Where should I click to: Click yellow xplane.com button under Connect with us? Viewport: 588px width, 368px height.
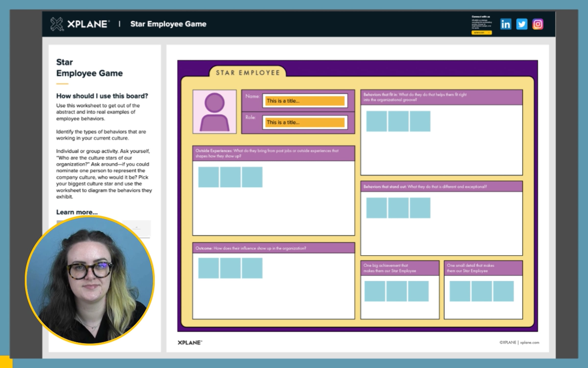tap(481, 33)
